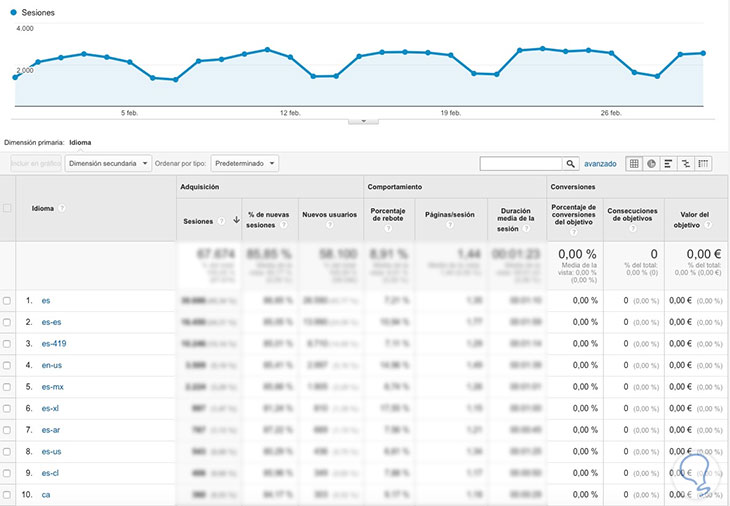Open the help icon under Porcentaje de rebote
Image resolution: width=730 pixels, height=506 pixels.
tap(388, 228)
